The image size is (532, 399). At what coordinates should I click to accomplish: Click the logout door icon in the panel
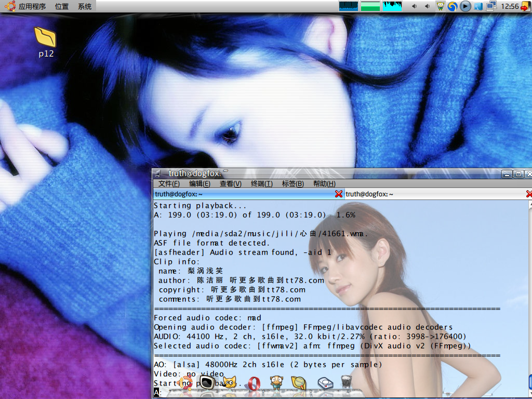click(x=526, y=6)
